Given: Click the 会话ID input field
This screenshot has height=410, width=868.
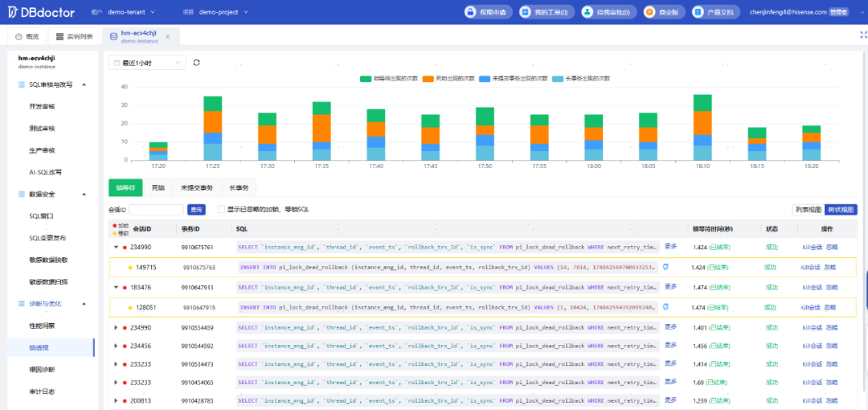Looking at the screenshot, I should click(x=156, y=210).
